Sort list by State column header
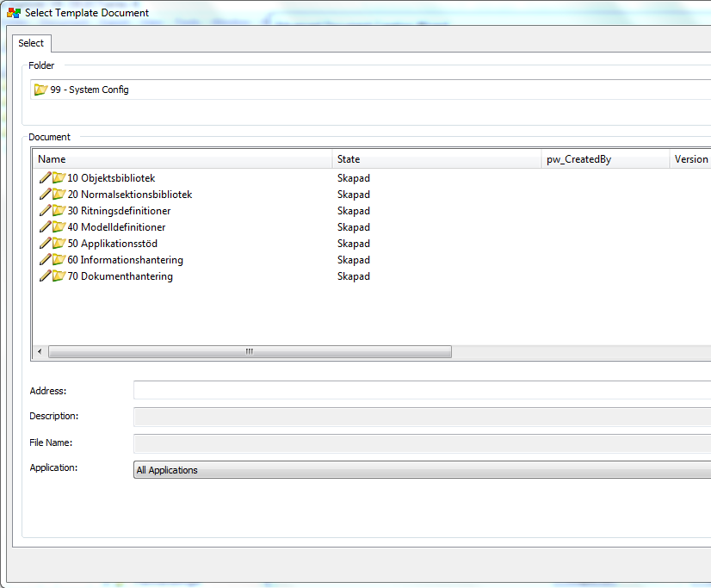Screen dimensions: 711x588 point(436,159)
